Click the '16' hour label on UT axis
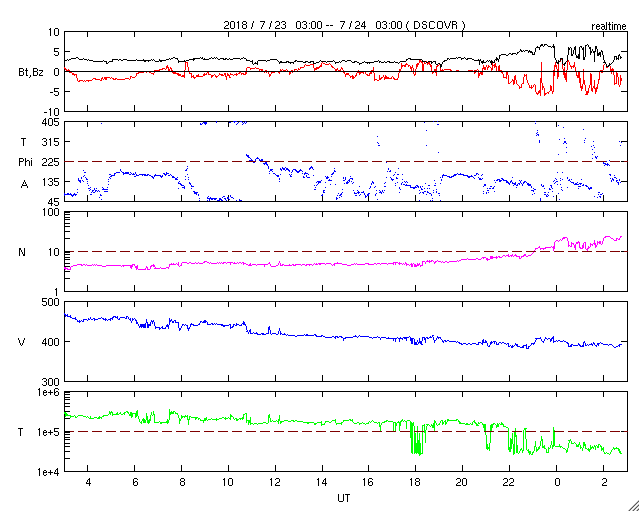Image resolution: width=640 pixels, height=512 pixels. coord(369,482)
